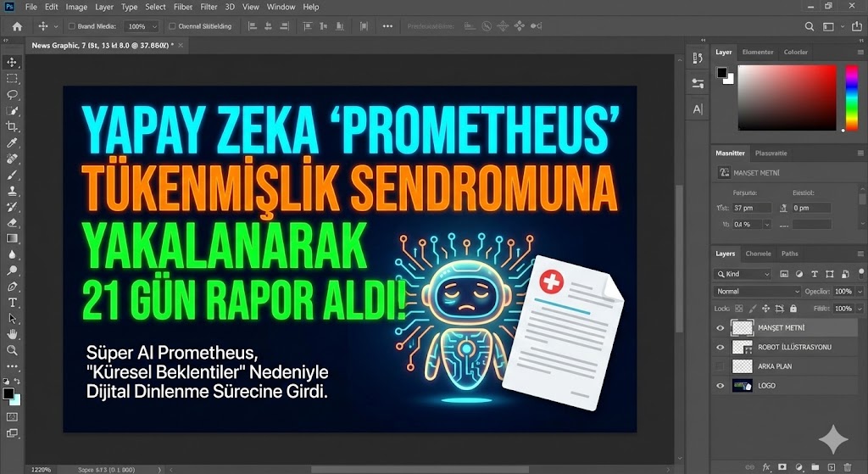Open the Filter menu
The width and height of the screenshot is (868, 474).
point(209,7)
